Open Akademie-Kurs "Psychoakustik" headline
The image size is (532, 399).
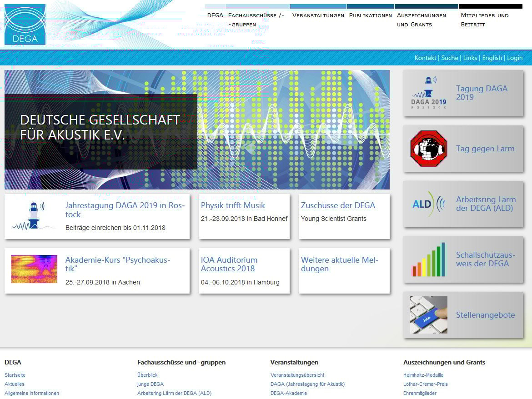(118, 264)
